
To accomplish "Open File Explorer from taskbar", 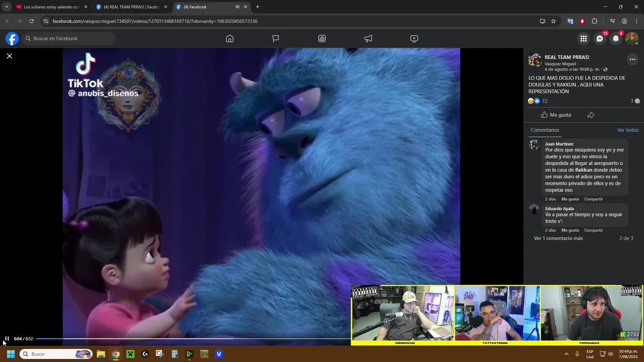I will (101, 354).
